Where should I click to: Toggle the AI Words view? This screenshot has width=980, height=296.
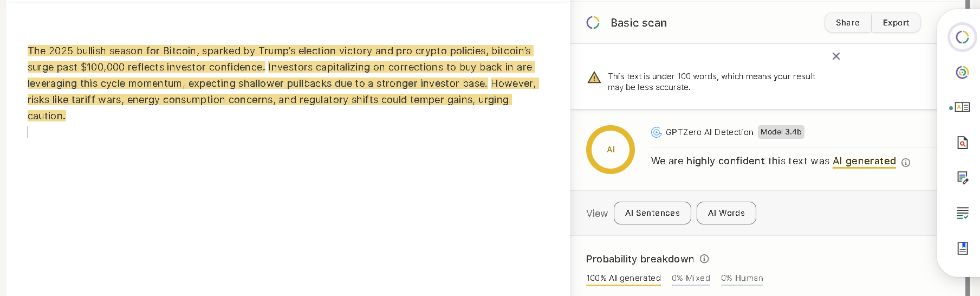pyautogui.click(x=726, y=213)
